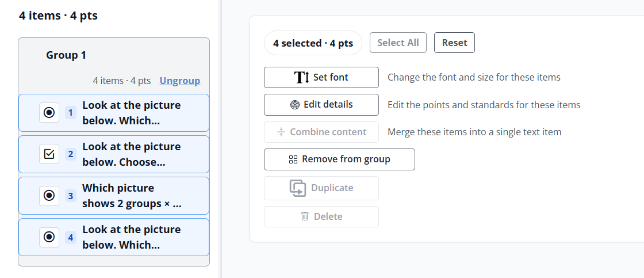Click the target icon in Edit details
Viewport: 644px width, 278px height.
[x=295, y=105]
